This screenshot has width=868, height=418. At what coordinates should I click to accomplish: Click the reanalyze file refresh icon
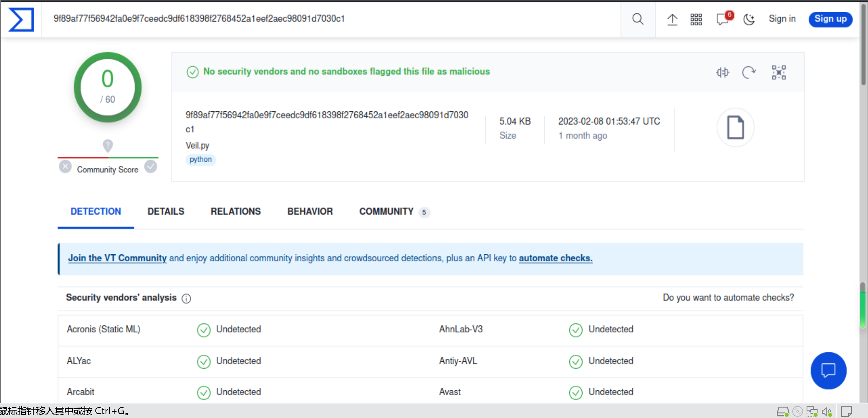(749, 72)
